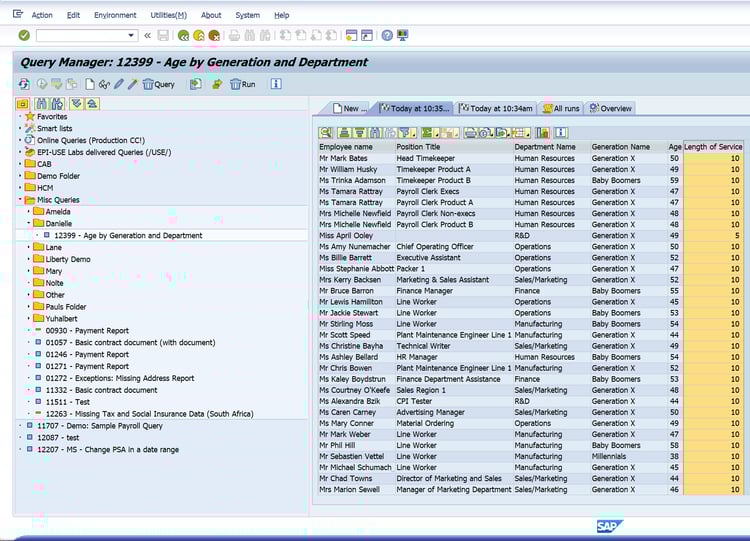Expand the Demo Folder node

tap(20, 176)
